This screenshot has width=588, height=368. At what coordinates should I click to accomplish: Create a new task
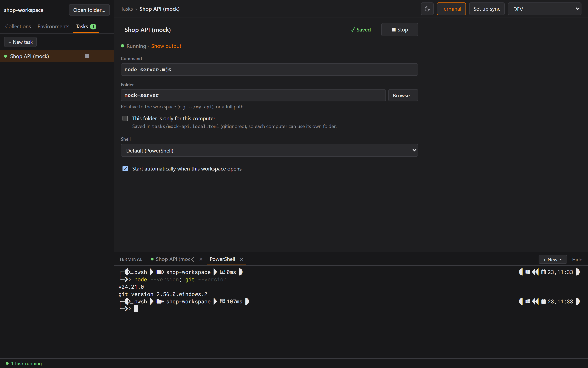coord(20,42)
